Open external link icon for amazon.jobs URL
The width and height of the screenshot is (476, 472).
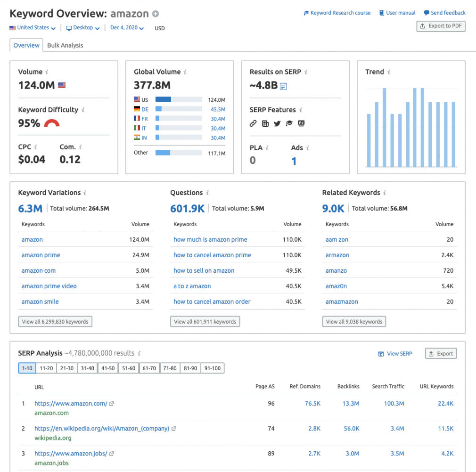pos(112,454)
